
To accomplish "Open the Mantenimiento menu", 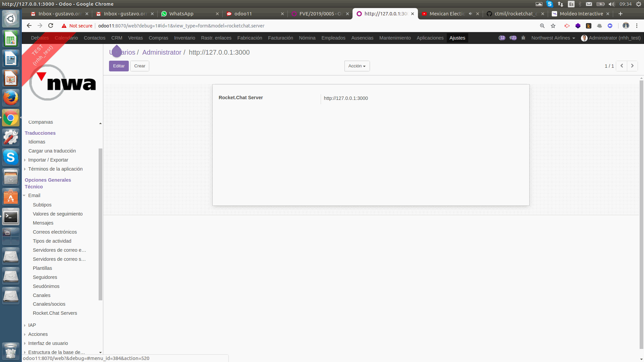I will [x=395, y=38].
